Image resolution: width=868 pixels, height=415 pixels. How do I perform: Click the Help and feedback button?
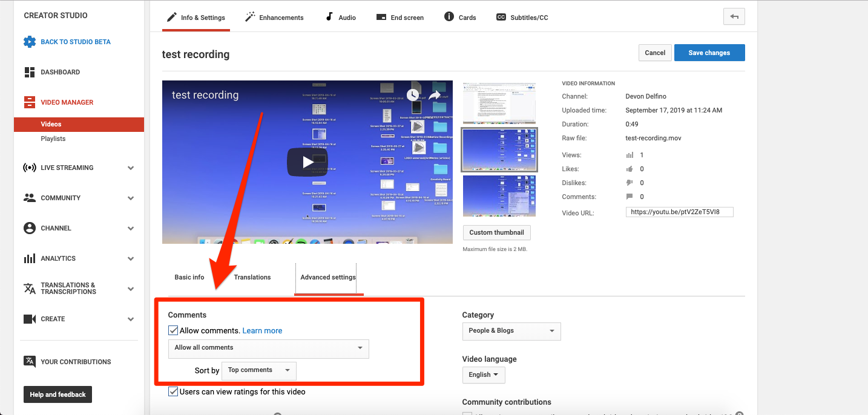58,394
